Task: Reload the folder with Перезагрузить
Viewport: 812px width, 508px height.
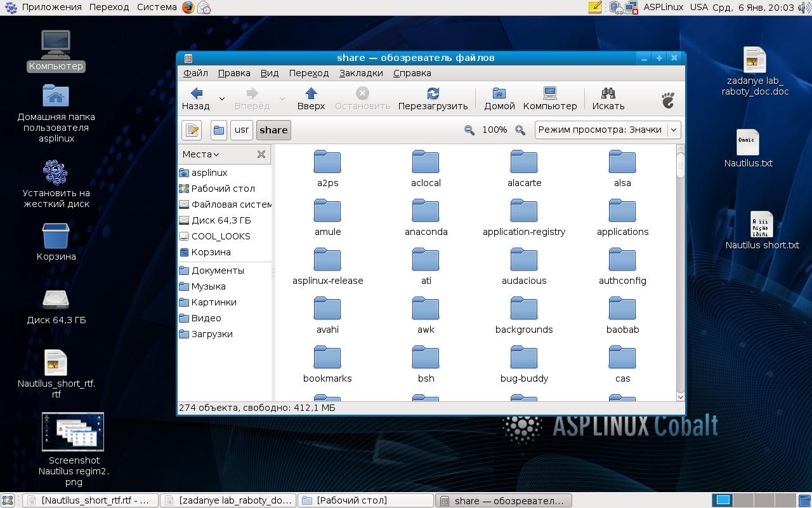Action: (433, 99)
